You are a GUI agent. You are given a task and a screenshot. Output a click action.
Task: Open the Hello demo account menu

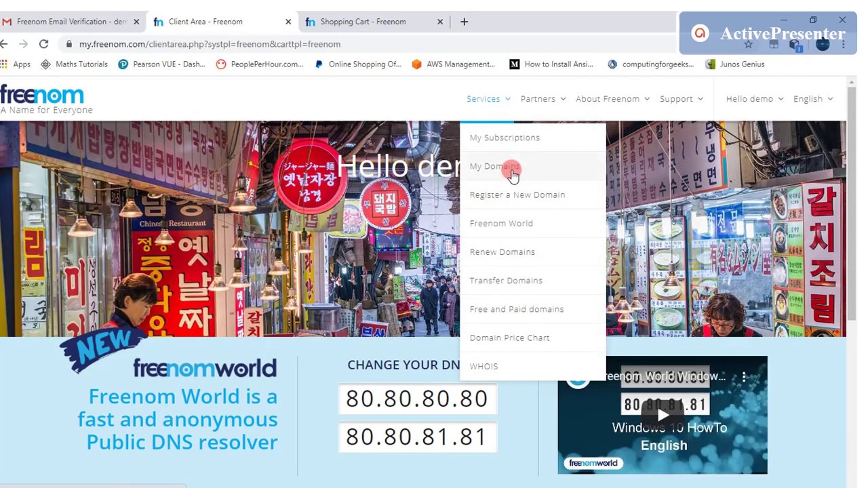pos(755,99)
